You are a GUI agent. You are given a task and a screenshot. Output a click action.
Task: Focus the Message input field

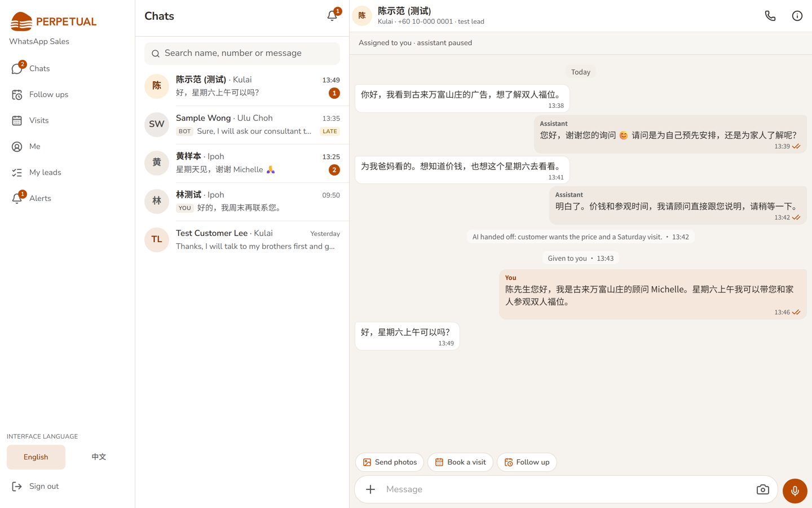pyautogui.click(x=566, y=489)
